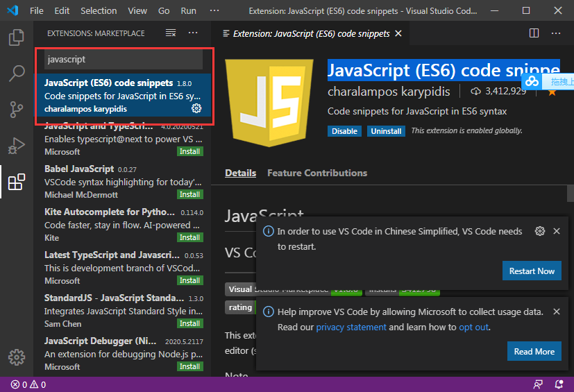Open the Run and Debug view
This screenshot has width=574, height=392.
pyautogui.click(x=17, y=145)
